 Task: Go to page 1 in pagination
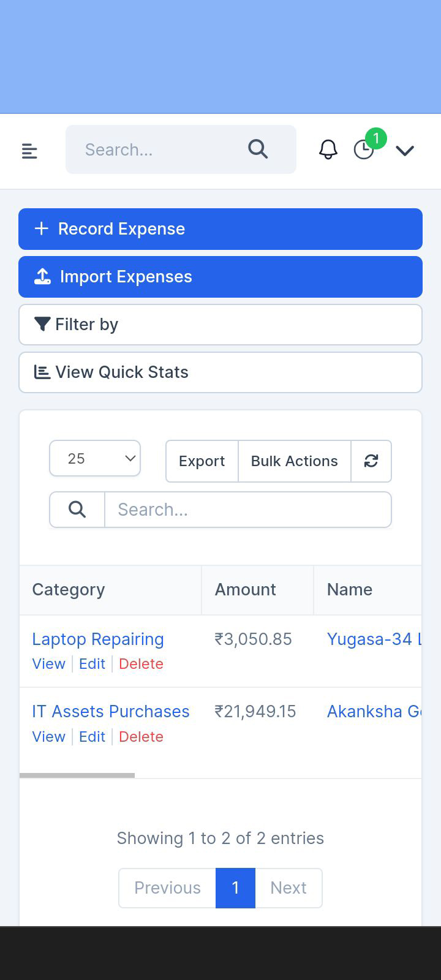tap(235, 888)
